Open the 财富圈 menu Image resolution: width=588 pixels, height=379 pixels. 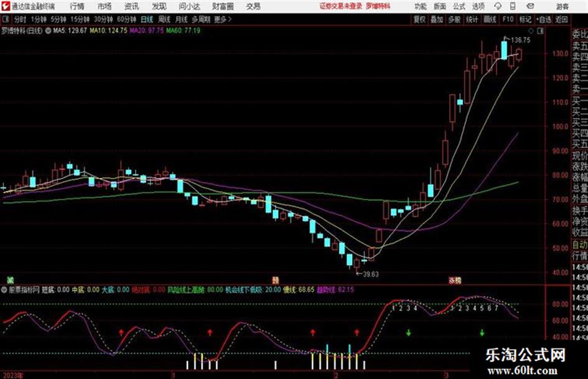point(223,6)
